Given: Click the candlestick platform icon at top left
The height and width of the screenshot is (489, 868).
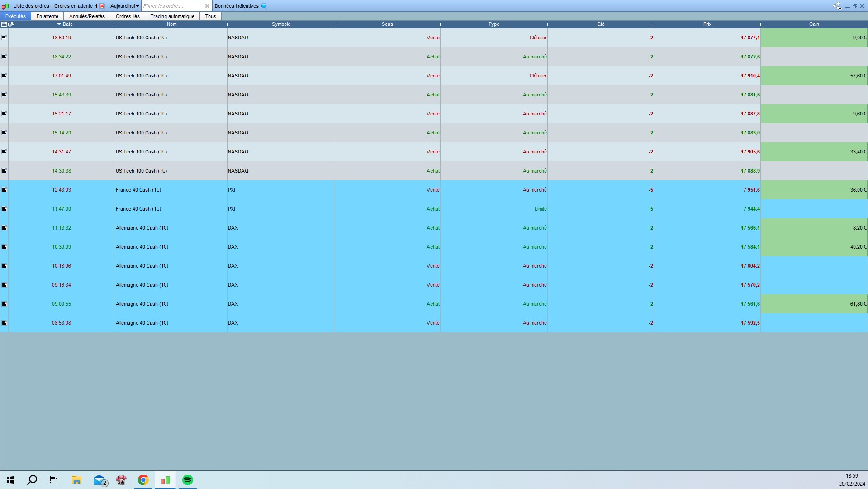Looking at the screenshot, I should [x=5, y=6].
